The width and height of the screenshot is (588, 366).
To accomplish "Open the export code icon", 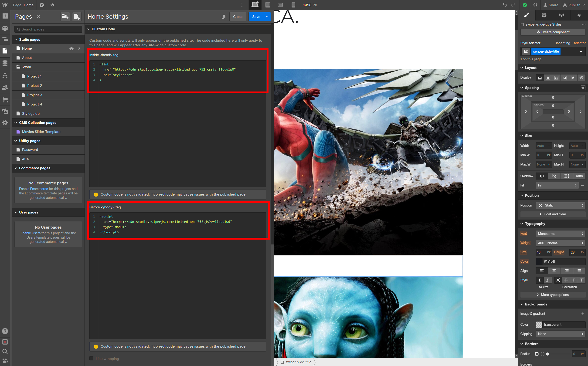I will pos(535,5).
